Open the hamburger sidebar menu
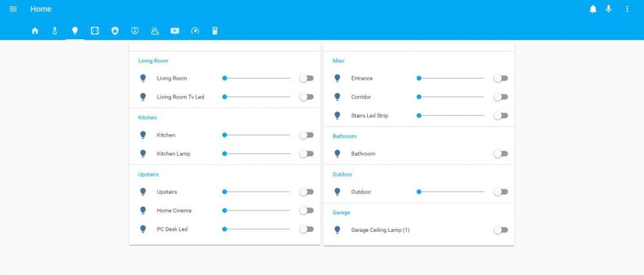Viewport: 644px width, 275px height. point(13,9)
